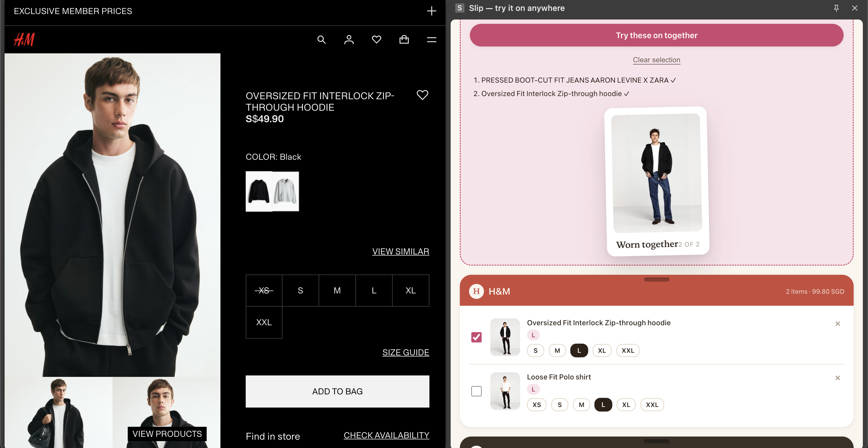Choose size S for Polo shirt in Slip
This screenshot has width=868, height=448.
[x=559, y=405]
